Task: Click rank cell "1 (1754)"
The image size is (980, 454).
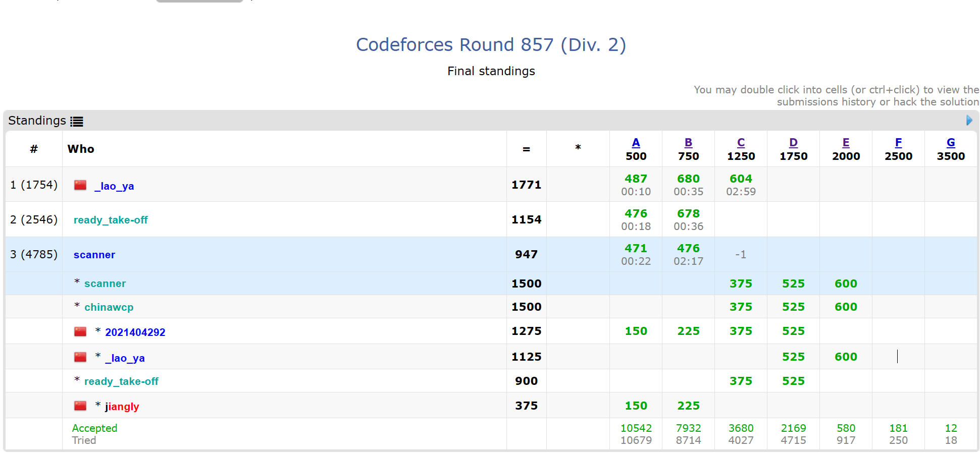Action: pyautogui.click(x=34, y=185)
